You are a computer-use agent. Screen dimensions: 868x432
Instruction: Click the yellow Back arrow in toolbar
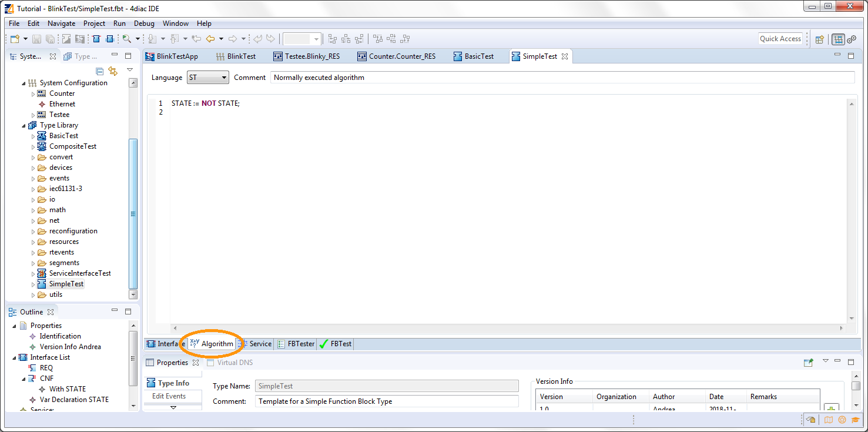point(210,39)
